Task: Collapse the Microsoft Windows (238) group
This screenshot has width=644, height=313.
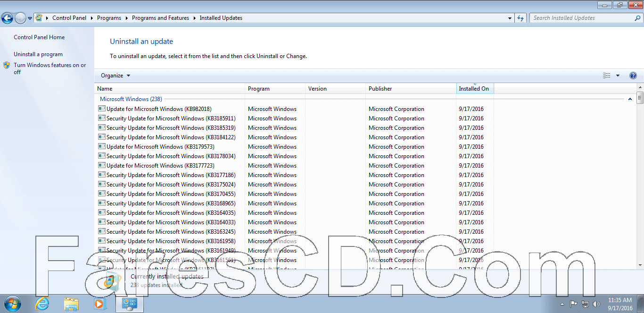Action: 630,99
